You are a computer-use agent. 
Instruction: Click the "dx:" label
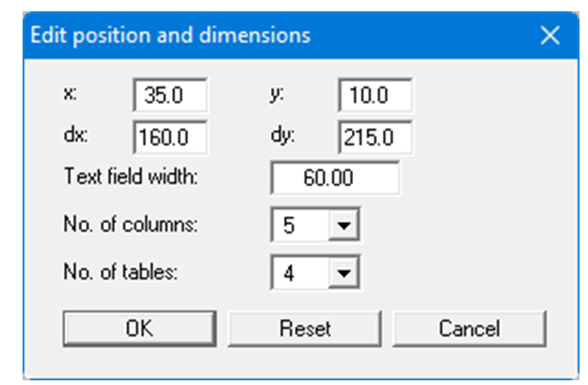coord(75,135)
